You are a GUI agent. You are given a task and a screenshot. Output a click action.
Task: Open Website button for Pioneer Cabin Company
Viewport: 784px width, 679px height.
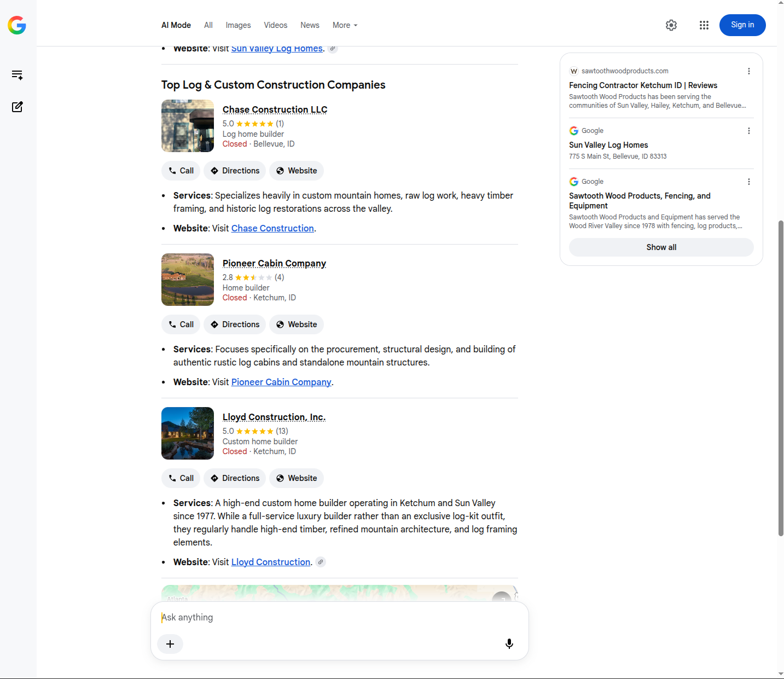point(297,324)
